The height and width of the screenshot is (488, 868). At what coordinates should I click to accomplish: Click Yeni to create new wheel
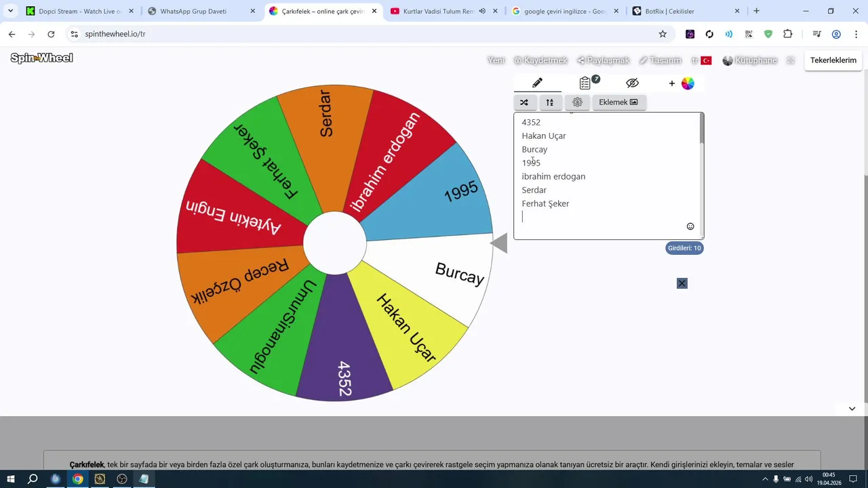[x=496, y=60]
